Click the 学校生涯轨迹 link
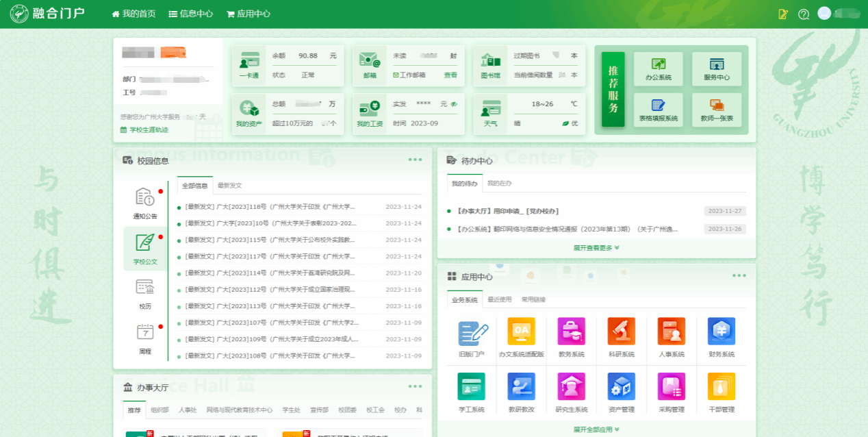 pyautogui.click(x=144, y=129)
